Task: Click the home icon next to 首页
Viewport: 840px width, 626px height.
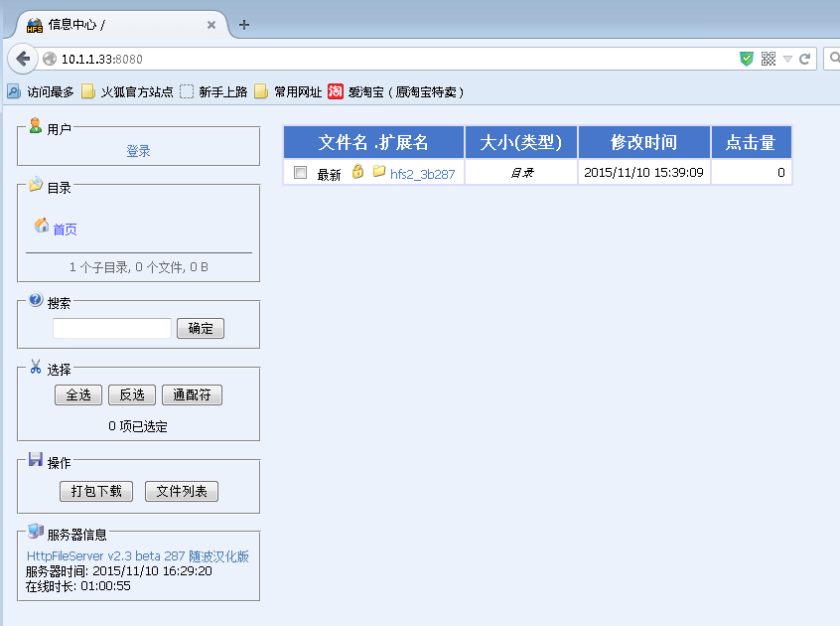Action: (42, 226)
